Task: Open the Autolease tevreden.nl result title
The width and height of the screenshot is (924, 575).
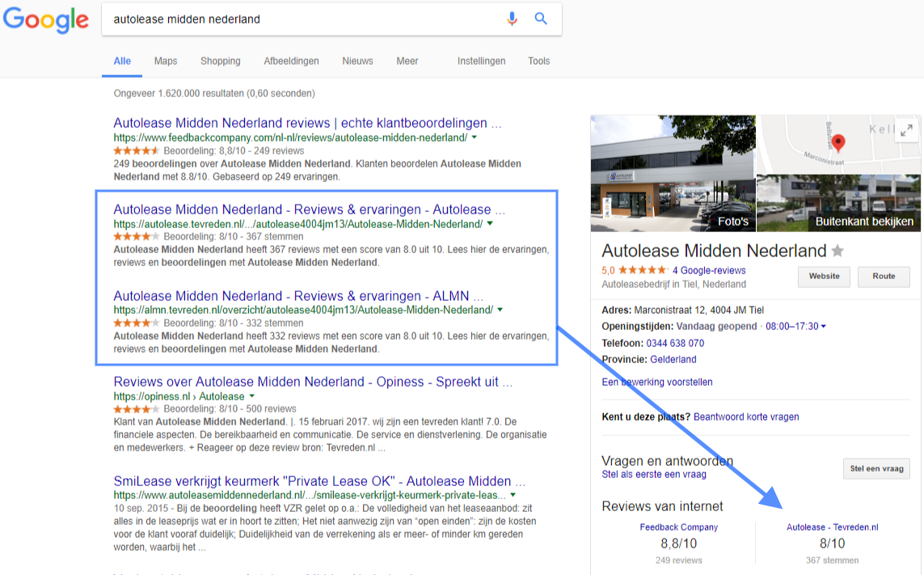Action: (x=310, y=209)
